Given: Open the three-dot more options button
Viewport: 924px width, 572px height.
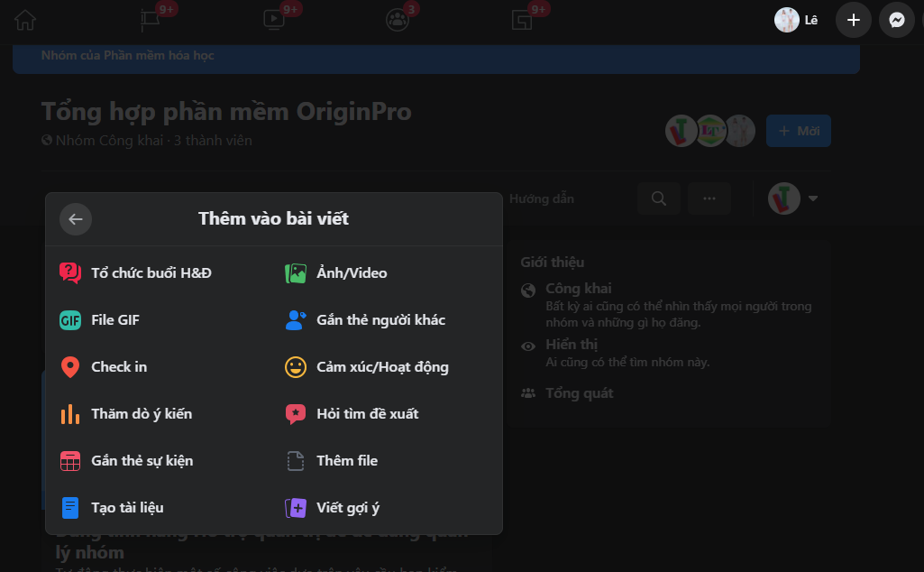Looking at the screenshot, I should click(709, 198).
